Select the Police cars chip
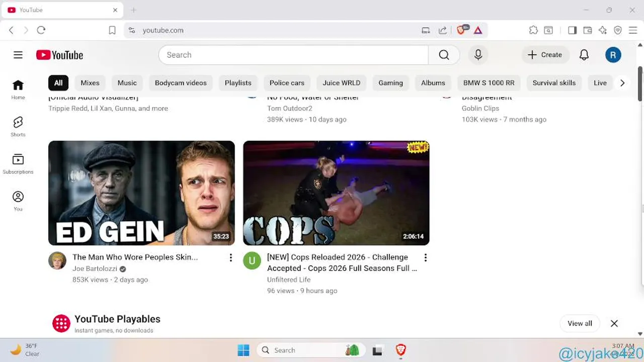 (x=287, y=83)
